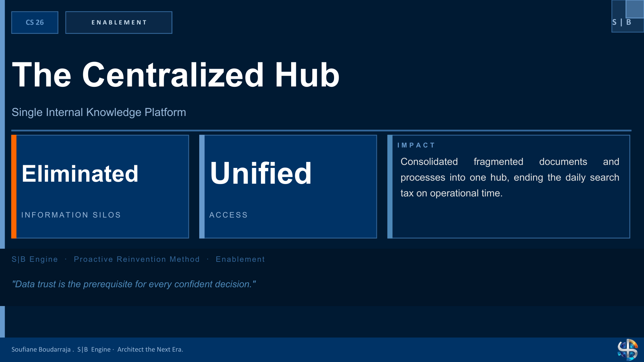Click the Data trust quote text
This screenshot has width=644, height=362.
pos(134,284)
